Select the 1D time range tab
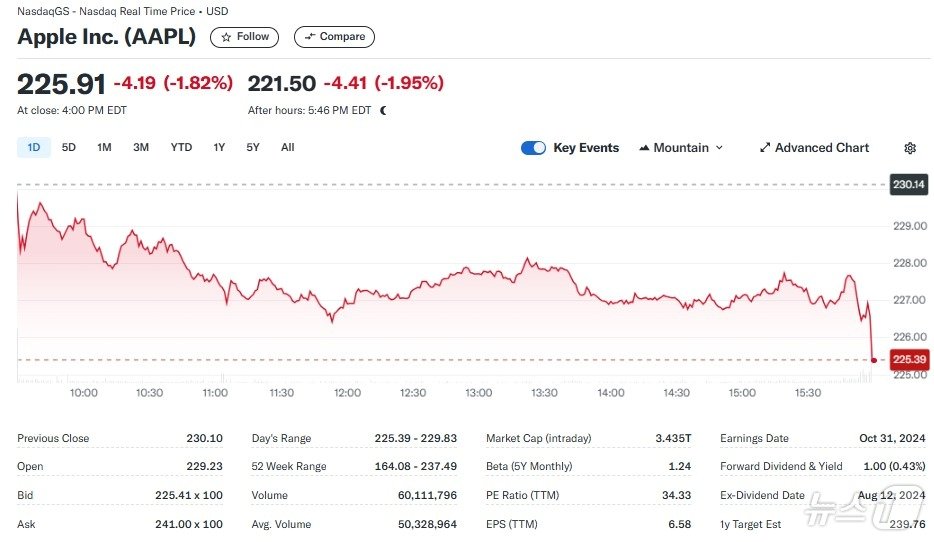Image resolution: width=934 pixels, height=542 pixels. 33,148
